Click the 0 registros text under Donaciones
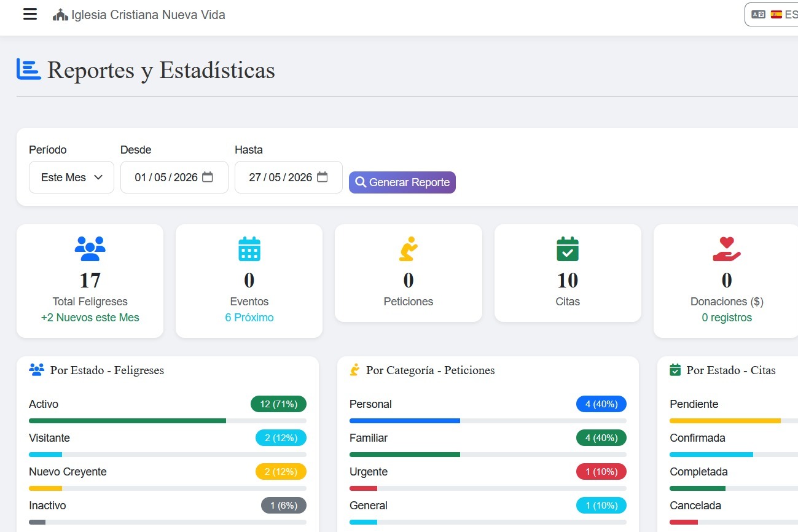This screenshot has width=798, height=532. [727, 318]
